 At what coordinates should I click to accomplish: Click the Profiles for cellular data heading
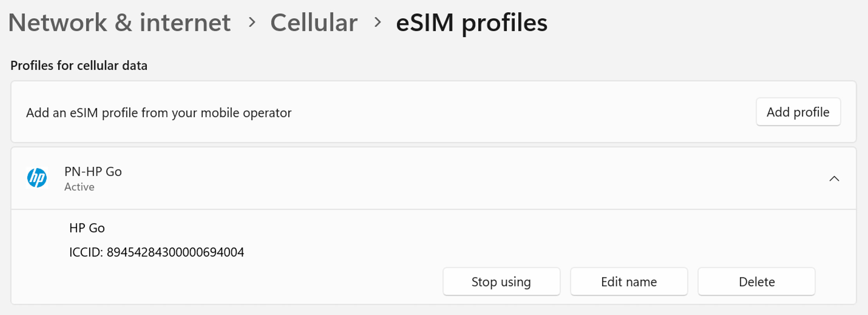[79, 65]
